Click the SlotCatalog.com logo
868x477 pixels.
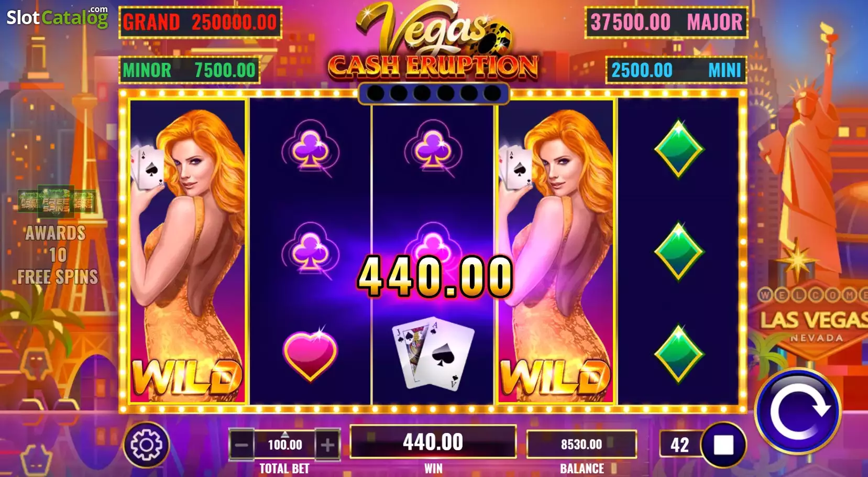point(57,17)
